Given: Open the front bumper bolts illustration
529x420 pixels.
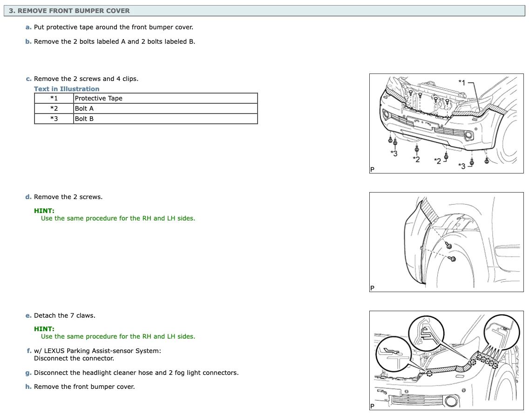Looking at the screenshot, I should point(446,124).
